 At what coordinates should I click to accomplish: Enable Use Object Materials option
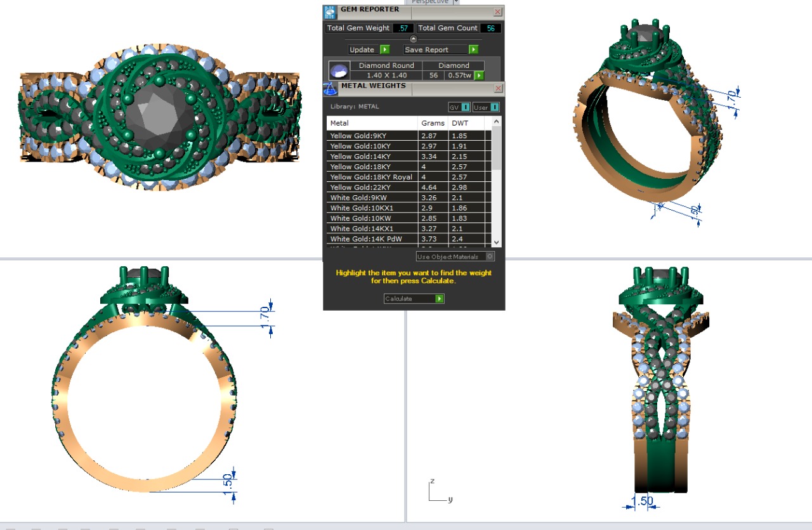coord(490,257)
